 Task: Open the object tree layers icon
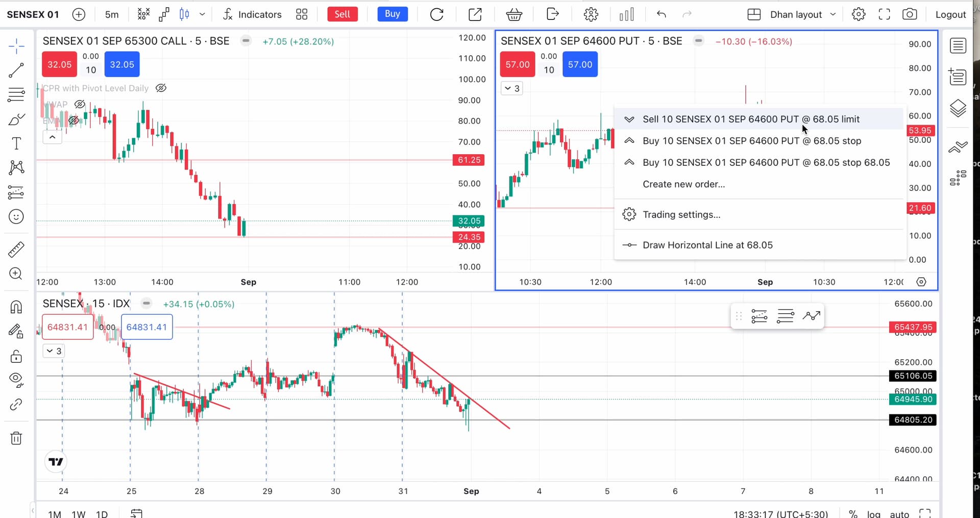(958, 108)
